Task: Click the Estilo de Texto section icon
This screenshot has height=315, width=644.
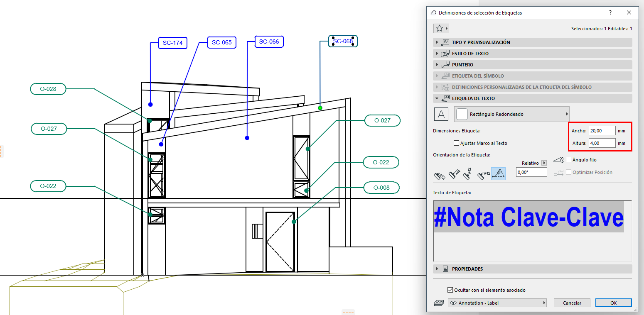Action: 445,54
